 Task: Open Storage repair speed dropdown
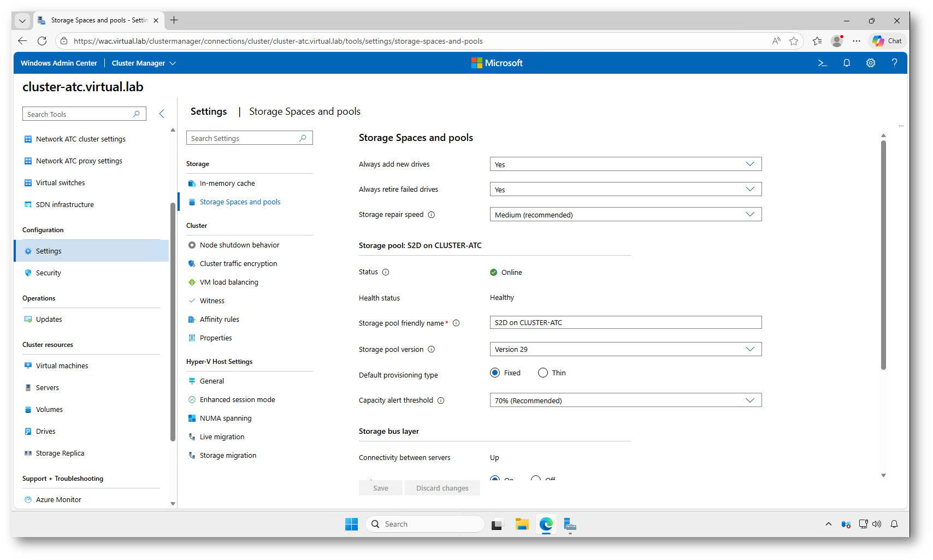tap(625, 215)
